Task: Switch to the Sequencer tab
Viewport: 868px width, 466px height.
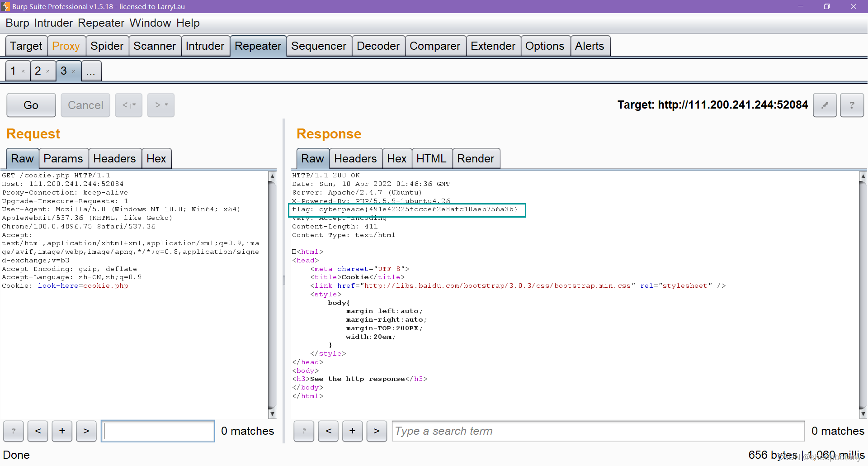Action: click(x=319, y=46)
